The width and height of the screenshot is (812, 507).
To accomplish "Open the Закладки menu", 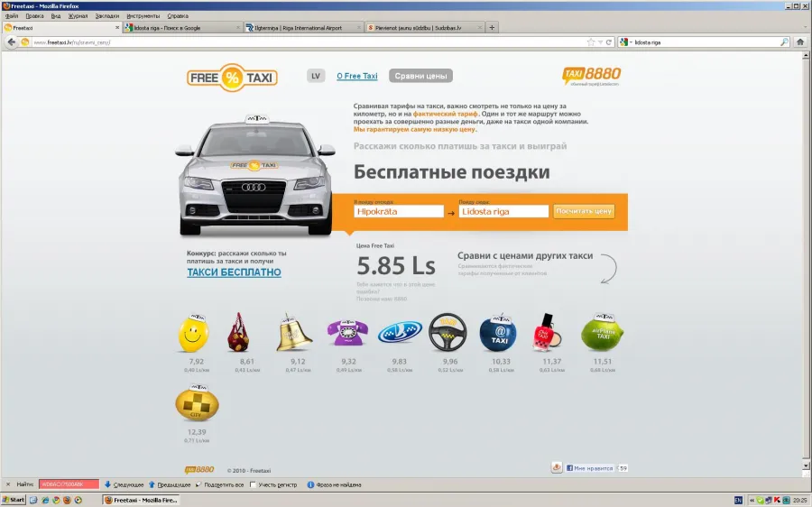I will (107, 16).
